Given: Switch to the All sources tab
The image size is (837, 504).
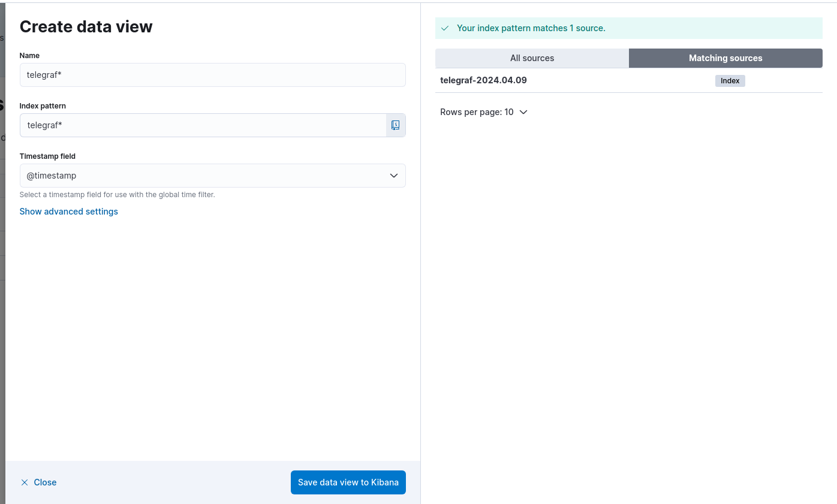Looking at the screenshot, I should [532, 58].
